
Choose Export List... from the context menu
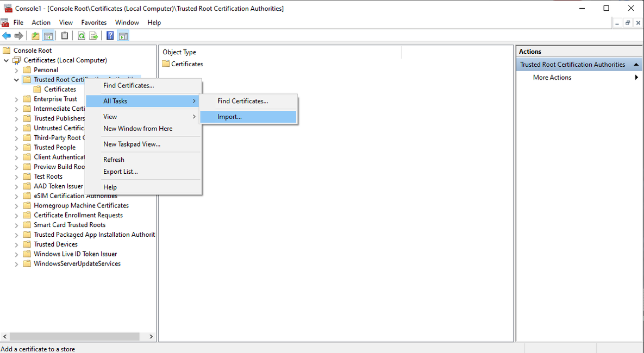(x=121, y=172)
